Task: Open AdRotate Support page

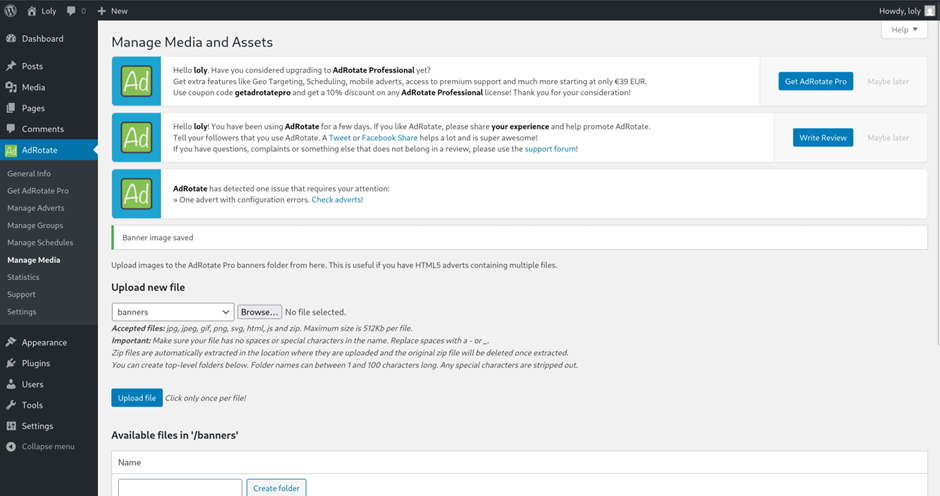Action: (21, 294)
